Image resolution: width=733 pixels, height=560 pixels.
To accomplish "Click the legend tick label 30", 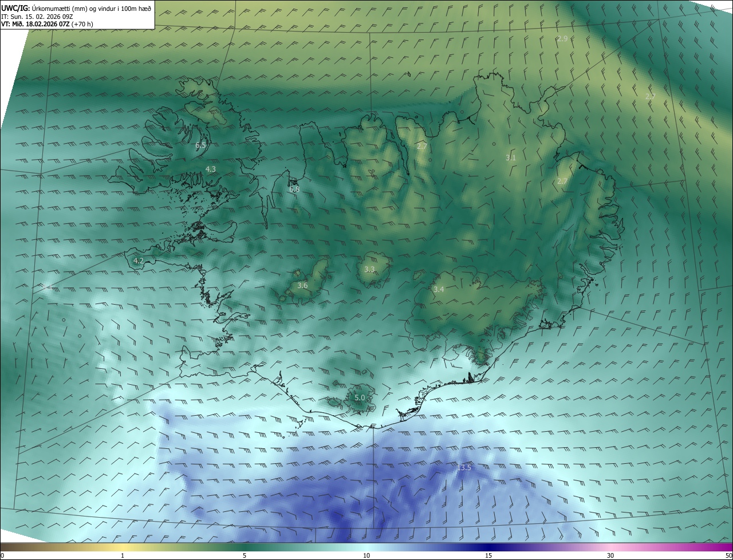I will [x=610, y=556].
